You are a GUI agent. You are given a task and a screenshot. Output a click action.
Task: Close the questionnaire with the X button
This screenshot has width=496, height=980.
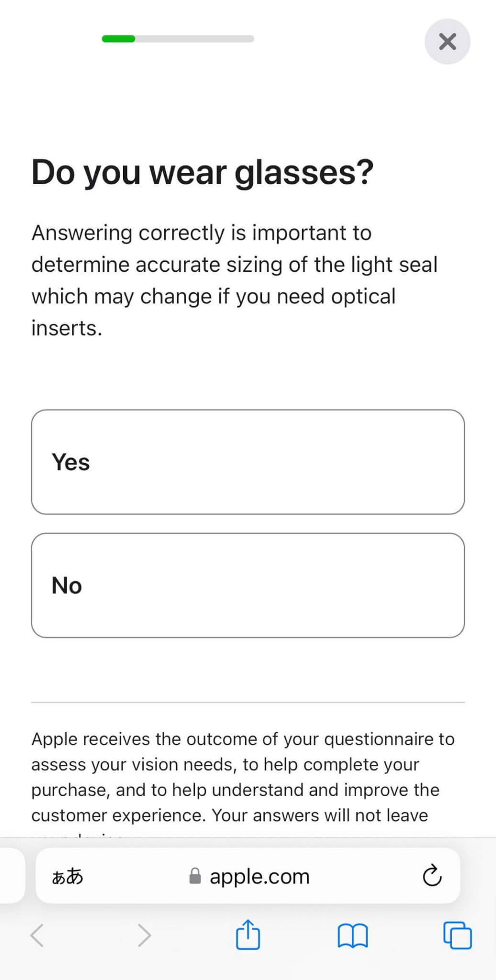coord(447,42)
